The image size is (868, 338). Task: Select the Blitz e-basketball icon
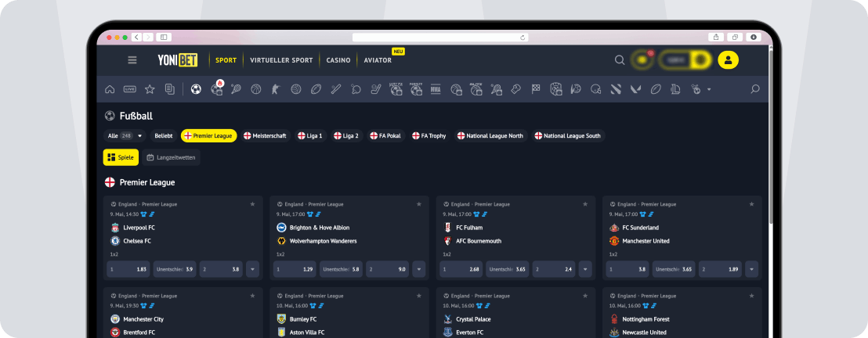[x=476, y=89]
